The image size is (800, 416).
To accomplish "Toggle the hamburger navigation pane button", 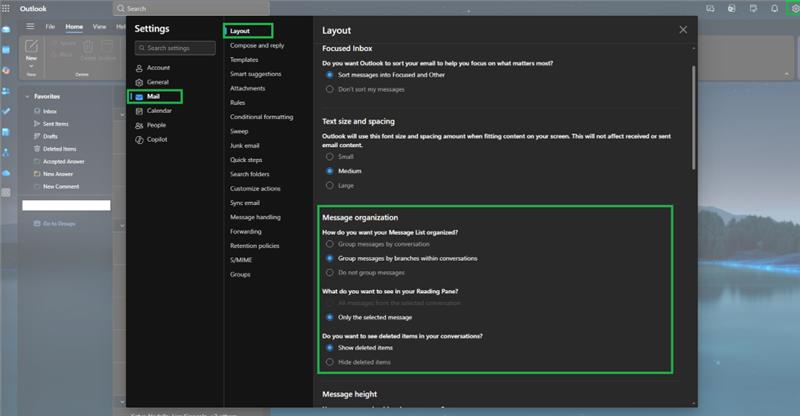I will tap(31, 27).
